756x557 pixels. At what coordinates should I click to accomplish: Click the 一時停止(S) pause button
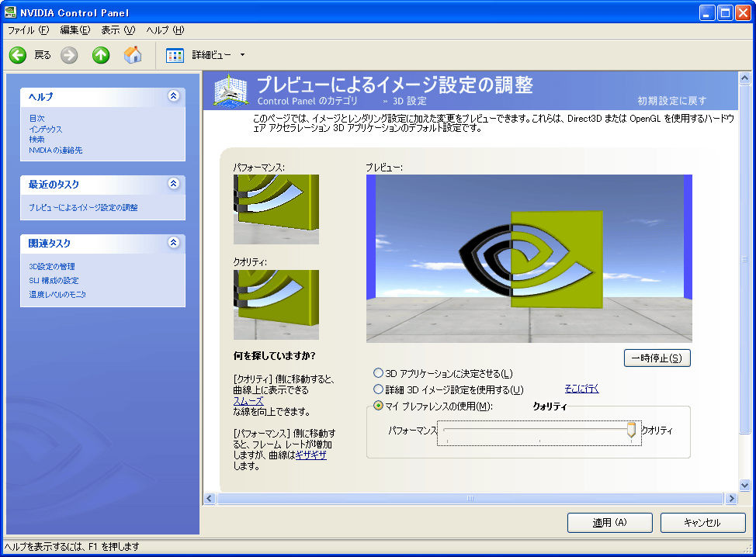[657, 358]
